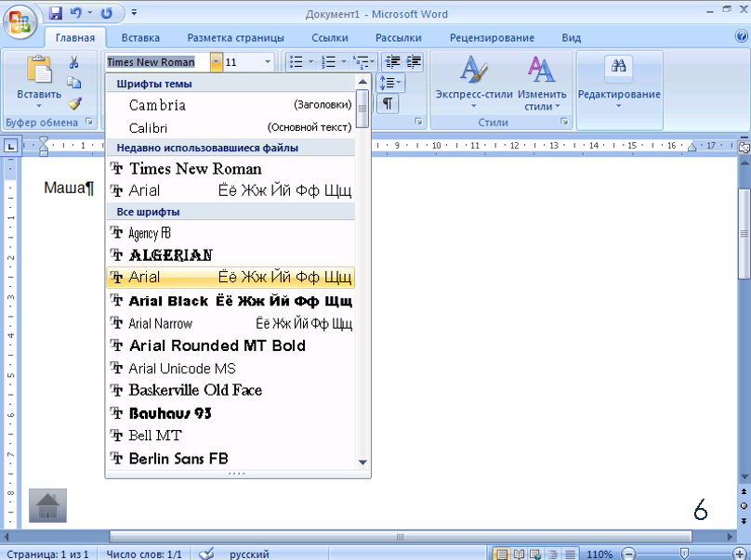Open the Экспресс-стили gallery
This screenshot has width=751, height=560.
click(x=474, y=83)
